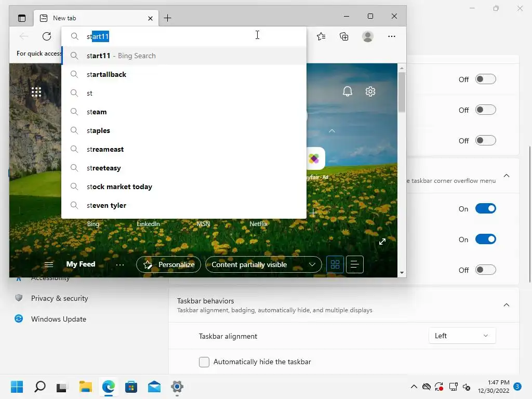This screenshot has height=399, width=532.
Task: Open File Explorer from taskbar
Action: 86,387
